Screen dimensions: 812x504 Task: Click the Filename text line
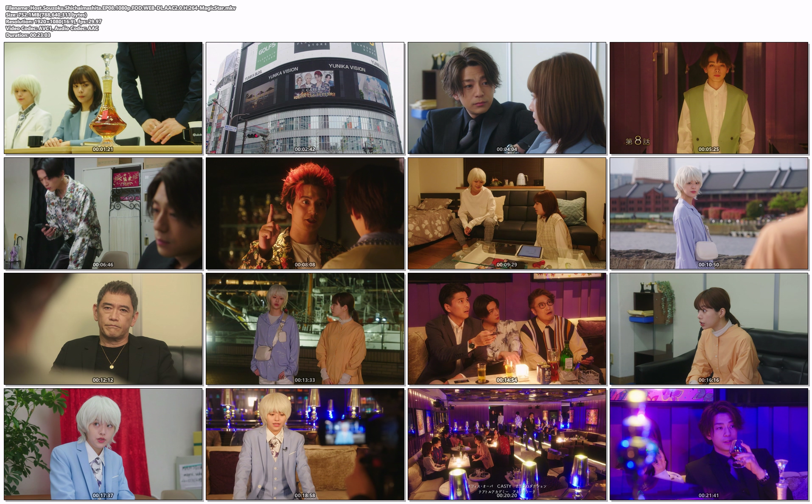coord(121,8)
